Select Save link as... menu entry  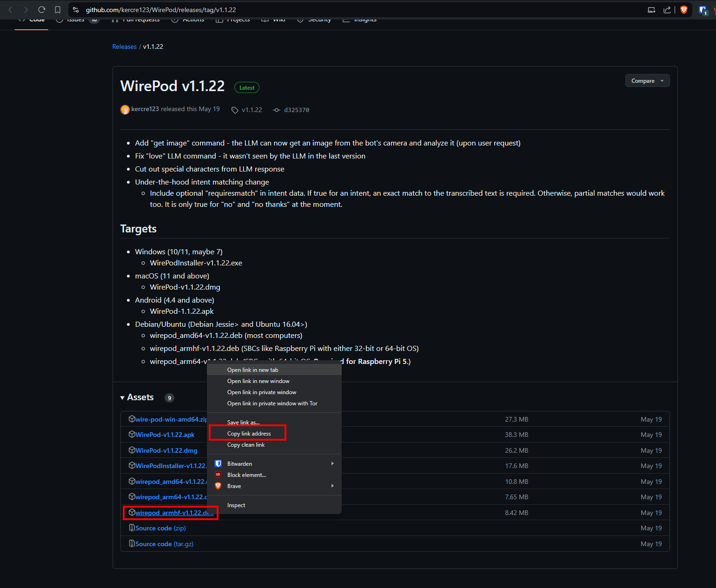pyautogui.click(x=274, y=423)
